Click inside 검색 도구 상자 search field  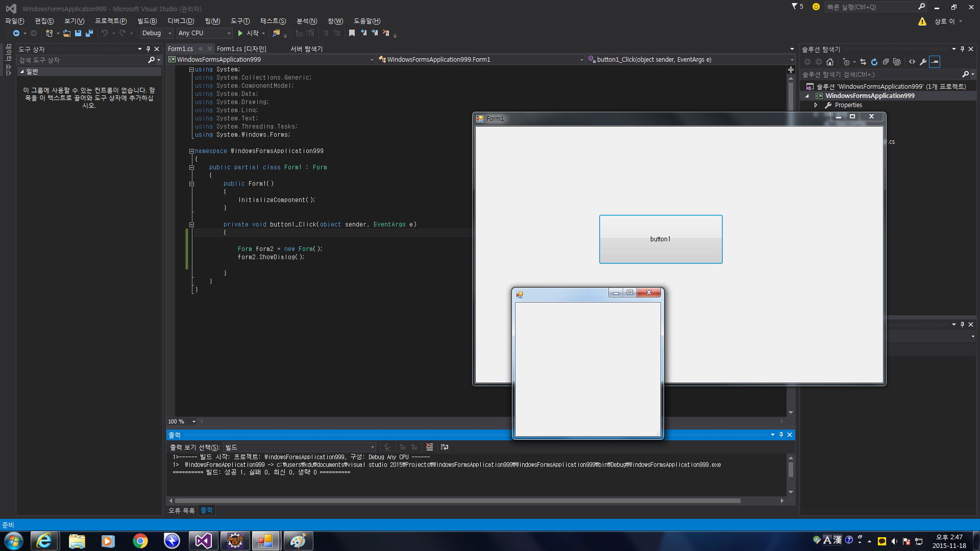83,60
